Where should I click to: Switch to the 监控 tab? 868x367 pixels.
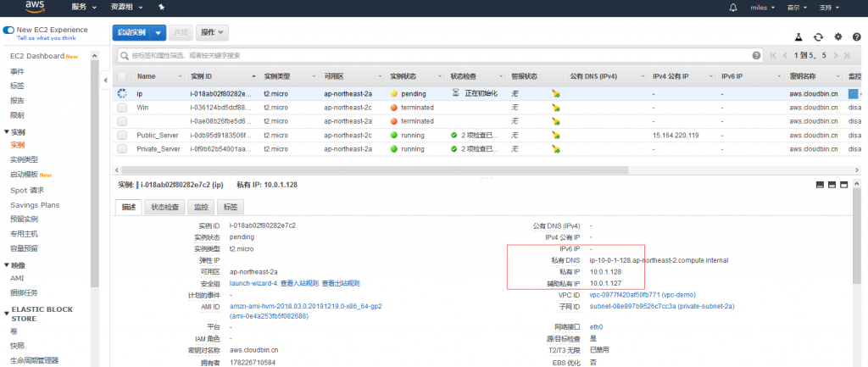pyautogui.click(x=201, y=207)
